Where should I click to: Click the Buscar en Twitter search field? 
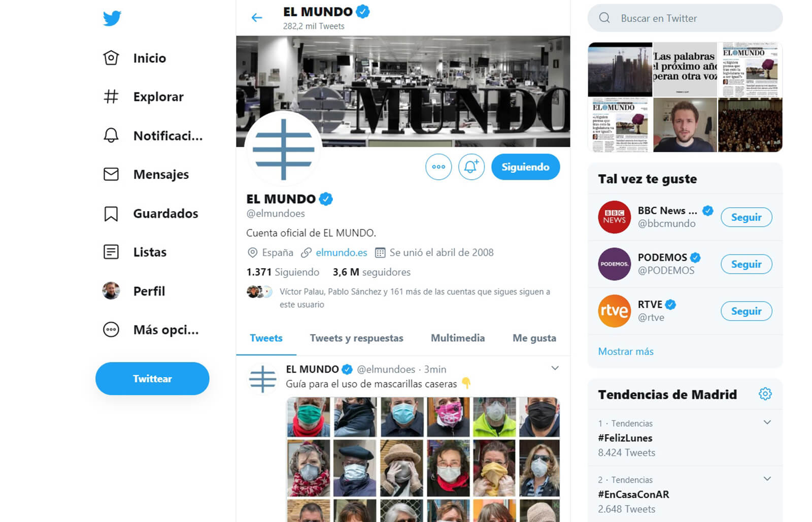tap(685, 18)
